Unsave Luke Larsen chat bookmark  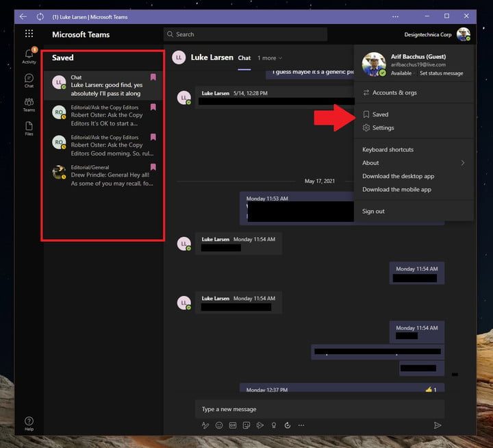click(153, 77)
